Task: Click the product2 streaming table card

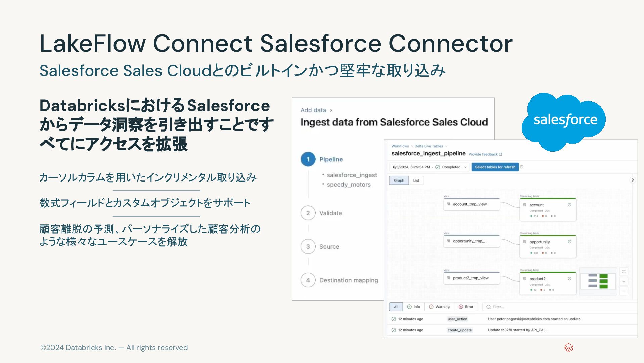Action: [548, 284]
